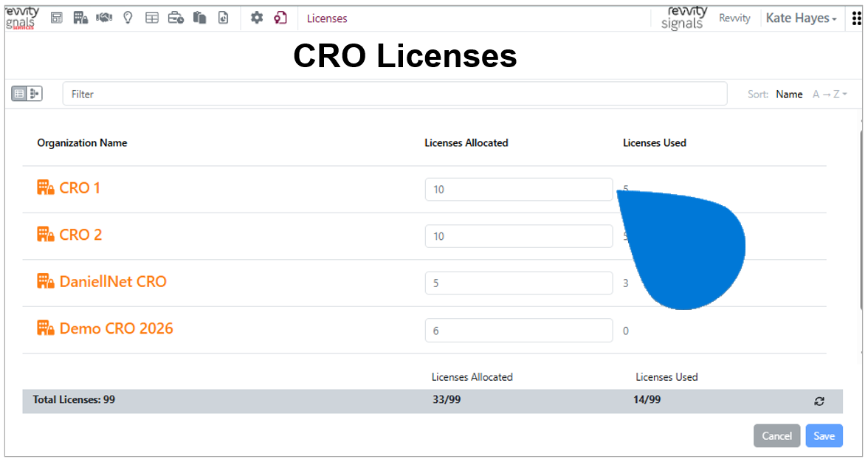Viewport: 868px width, 462px height.
Task: Open the dashboard layout icon in toolbar
Action: 56,18
